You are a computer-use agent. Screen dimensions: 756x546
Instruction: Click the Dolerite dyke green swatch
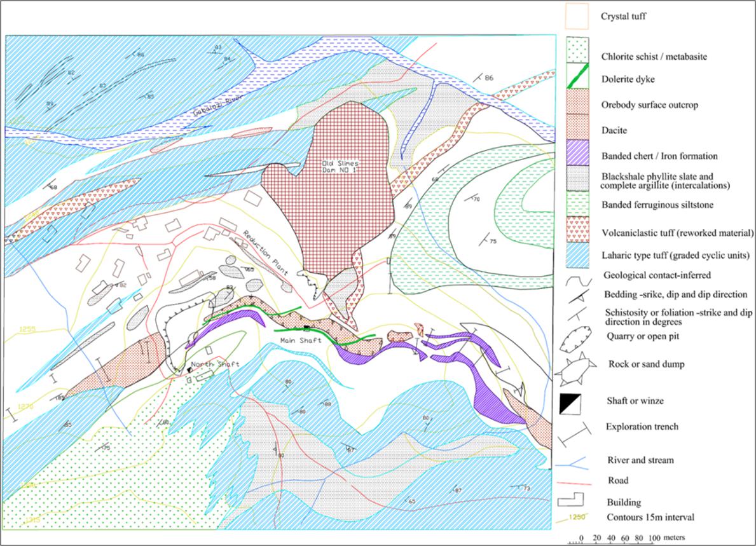[x=578, y=80]
